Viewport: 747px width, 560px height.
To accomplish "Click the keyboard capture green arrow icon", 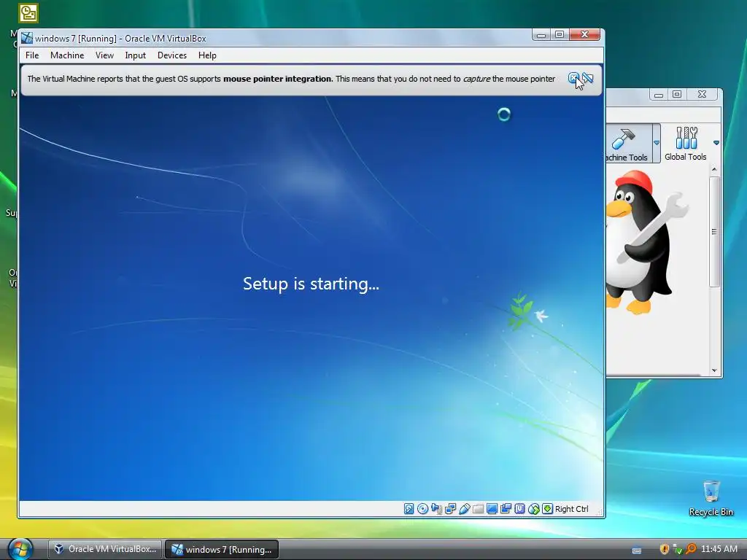I will point(547,509).
